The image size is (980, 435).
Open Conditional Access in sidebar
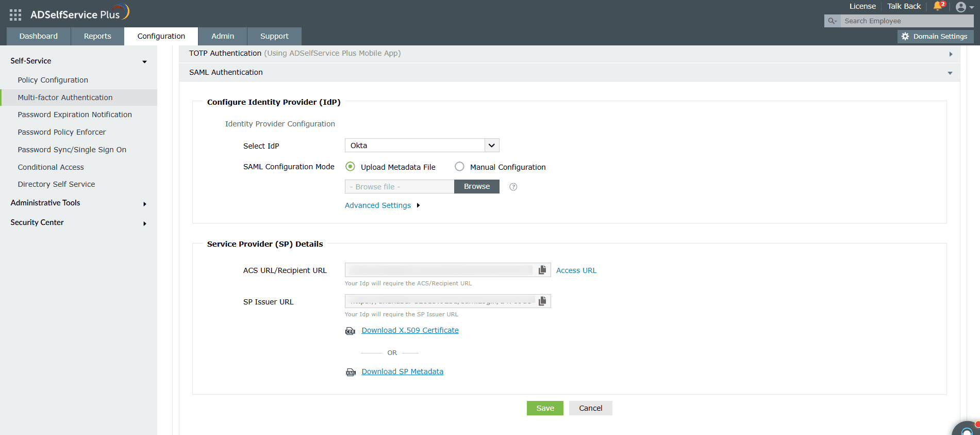click(51, 167)
